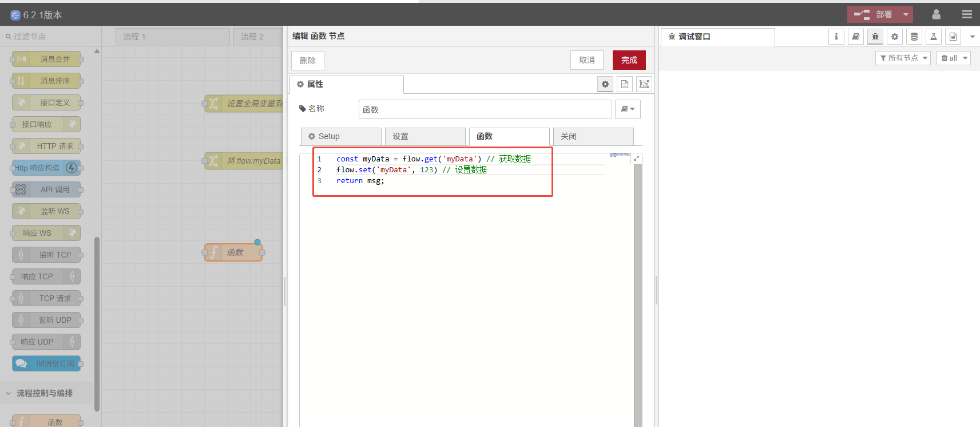Open the node appearance icon
Viewport: 980px width, 427px height.
[644, 84]
